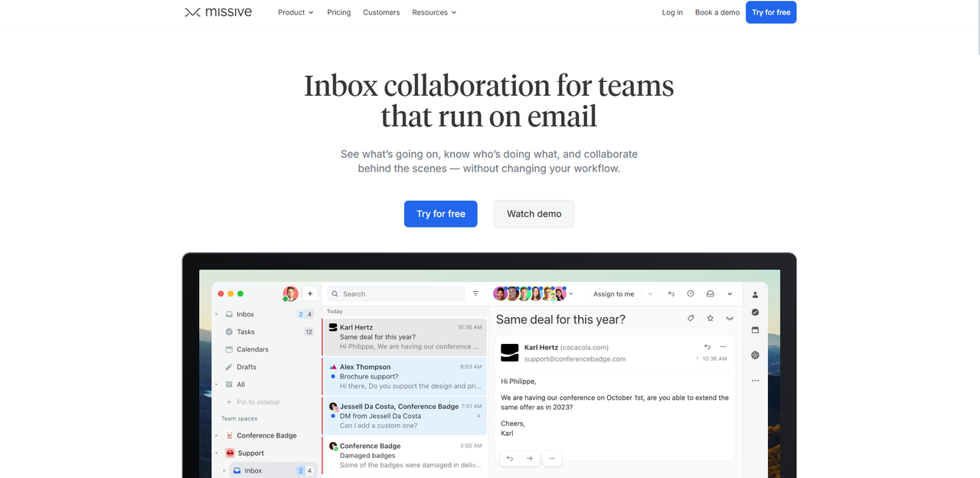980x478 pixels.
Task: Click the reply button below the message
Action: tap(510, 459)
